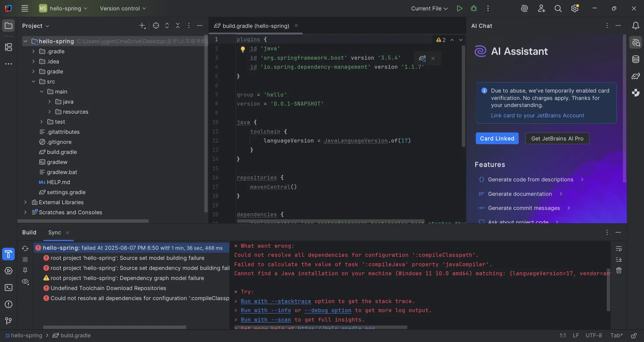Open the Terminal tool window

tap(8, 288)
